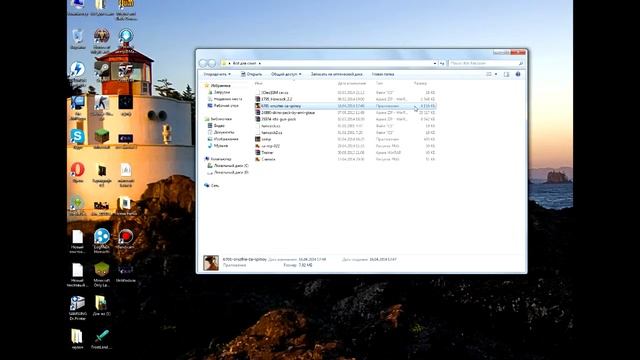Select the skins-pack archive file
The image size is (640, 360).
288,113
